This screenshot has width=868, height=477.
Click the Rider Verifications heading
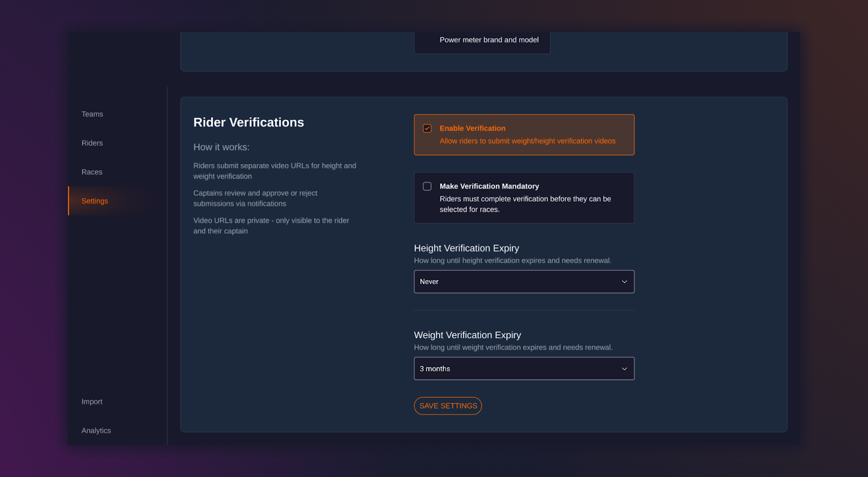click(248, 123)
